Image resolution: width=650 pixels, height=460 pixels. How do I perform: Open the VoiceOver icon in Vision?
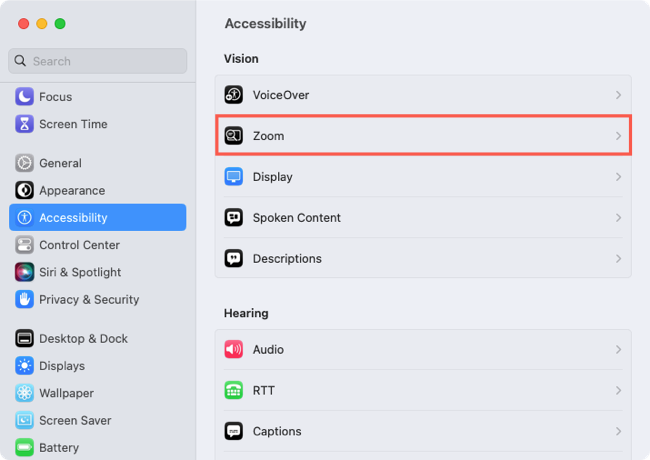pyautogui.click(x=233, y=95)
